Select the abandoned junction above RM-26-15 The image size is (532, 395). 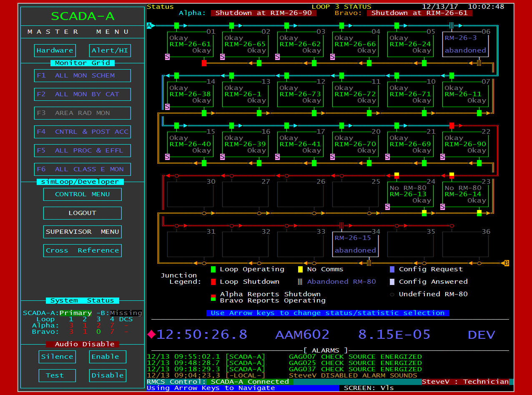click(341, 225)
